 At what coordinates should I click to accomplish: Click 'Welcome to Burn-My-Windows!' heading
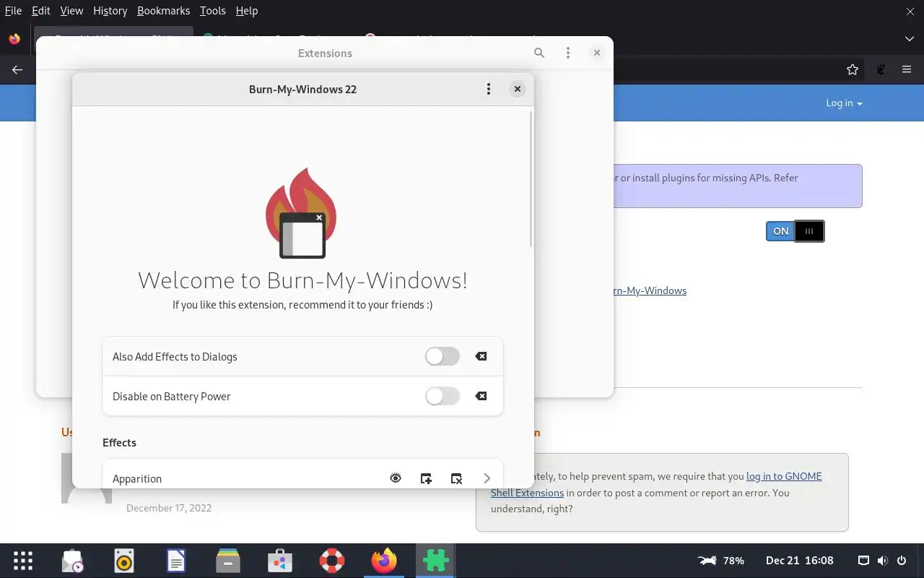pyautogui.click(x=302, y=280)
